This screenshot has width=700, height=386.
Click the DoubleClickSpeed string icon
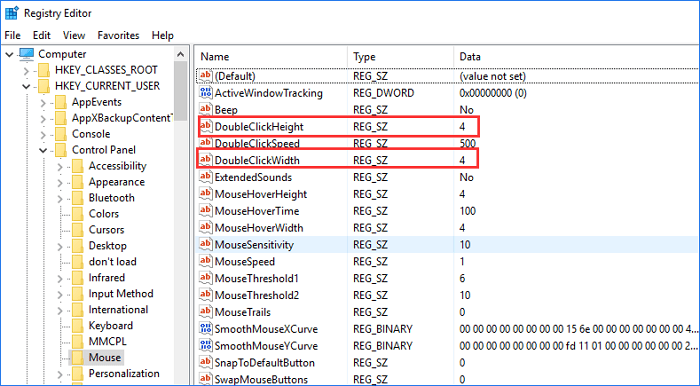(x=205, y=143)
